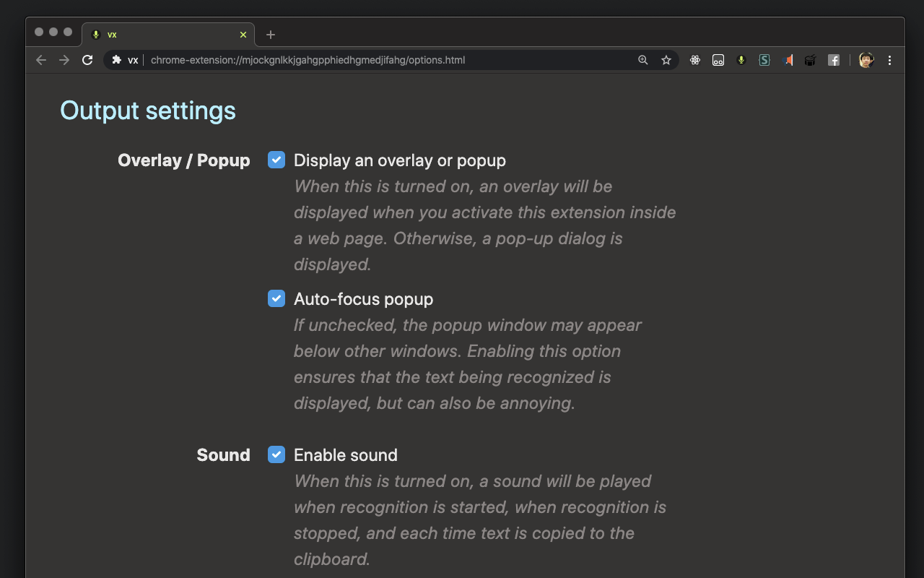Bookmark this page with the star icon
This screenshot has height=578, width=924.
click(x=666, y=60)
